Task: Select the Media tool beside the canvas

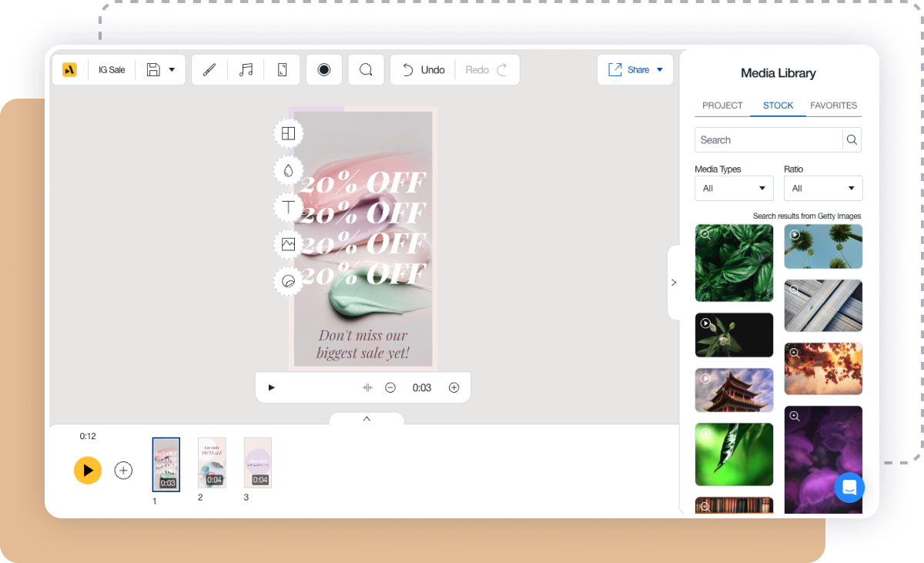Action: click(288, 244)
